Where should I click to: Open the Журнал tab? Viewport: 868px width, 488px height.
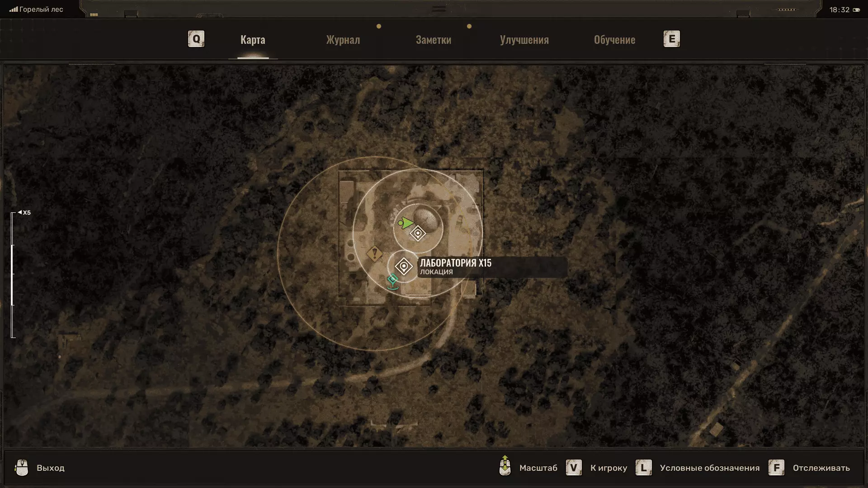(343, 40)
